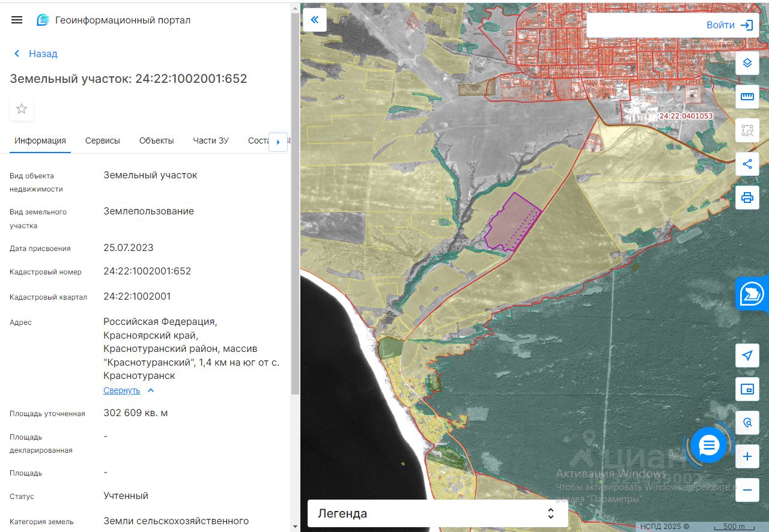The height and width of the screenshot is (532, 769).
Task: Add parcel to favorites with star icon
Action: (x=22, y=109)
